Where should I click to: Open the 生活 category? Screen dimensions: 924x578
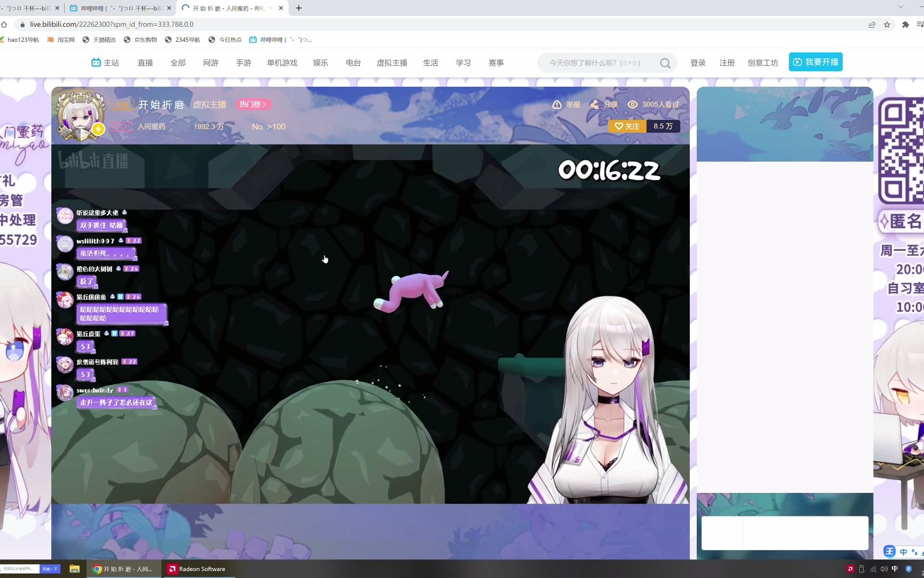pyautogui.click(x=430, y=63)
